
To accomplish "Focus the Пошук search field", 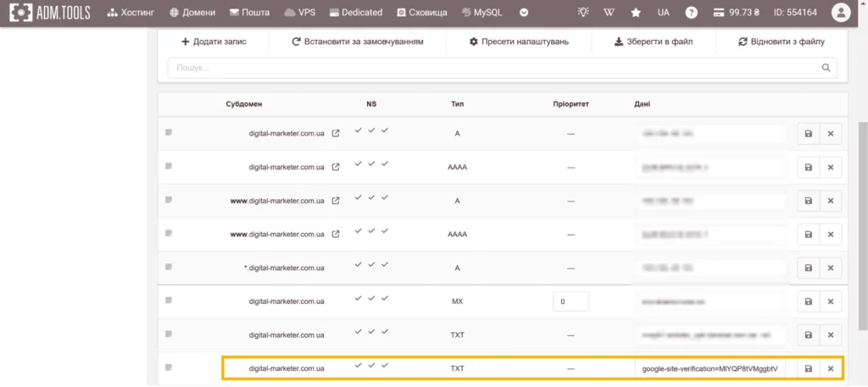I will (502, 68).
